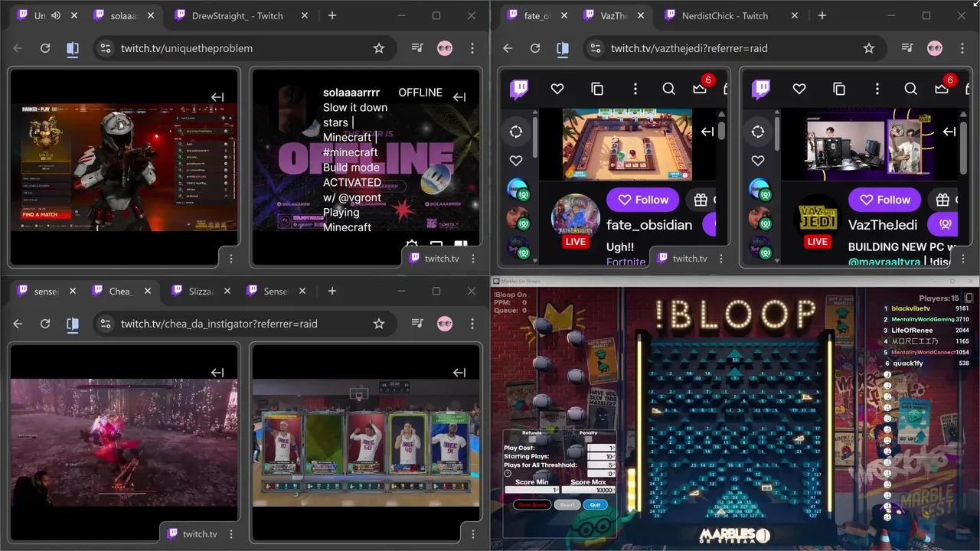This screenshot has width=980, height=551.
Task: Open the Chrome menu in the uniquetheproblem window
Action: click(472, 48)
